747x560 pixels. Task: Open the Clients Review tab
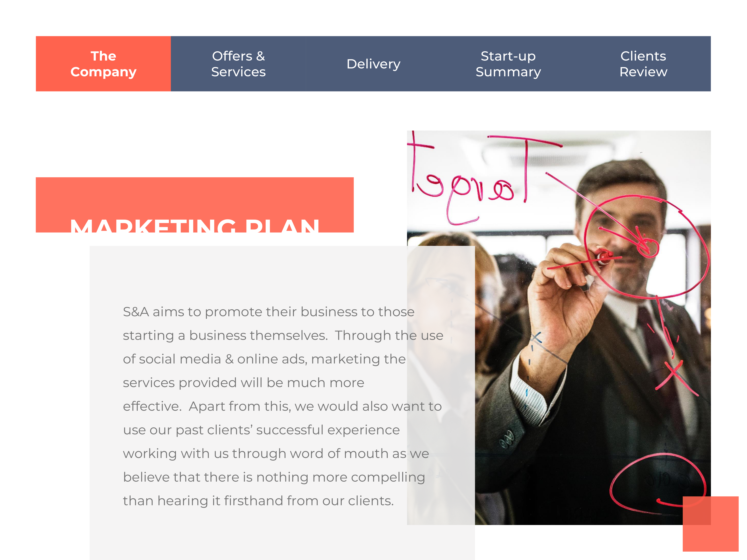(643, 64)
